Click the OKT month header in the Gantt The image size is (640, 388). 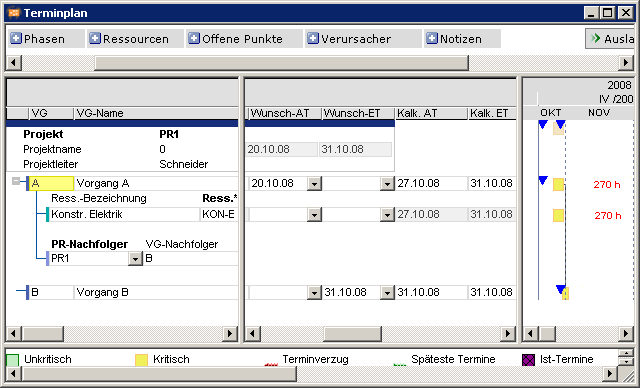coord(551,113)
